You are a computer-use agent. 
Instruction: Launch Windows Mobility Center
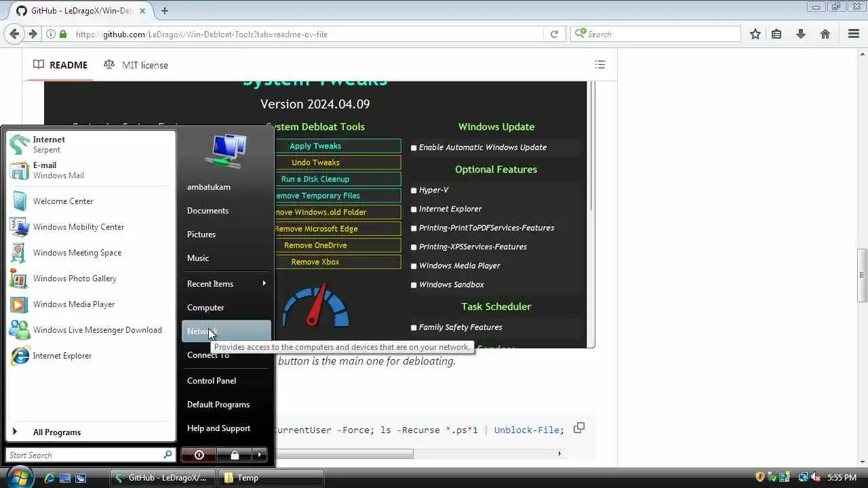[x=90, y=227]
